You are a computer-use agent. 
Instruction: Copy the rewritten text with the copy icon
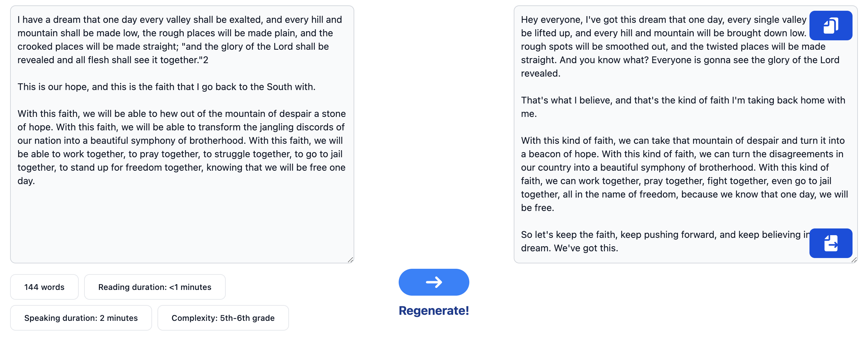tap(831, 26)
